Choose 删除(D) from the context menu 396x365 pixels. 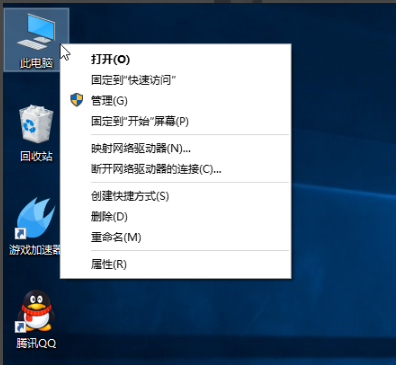click(x=175, y=217)
